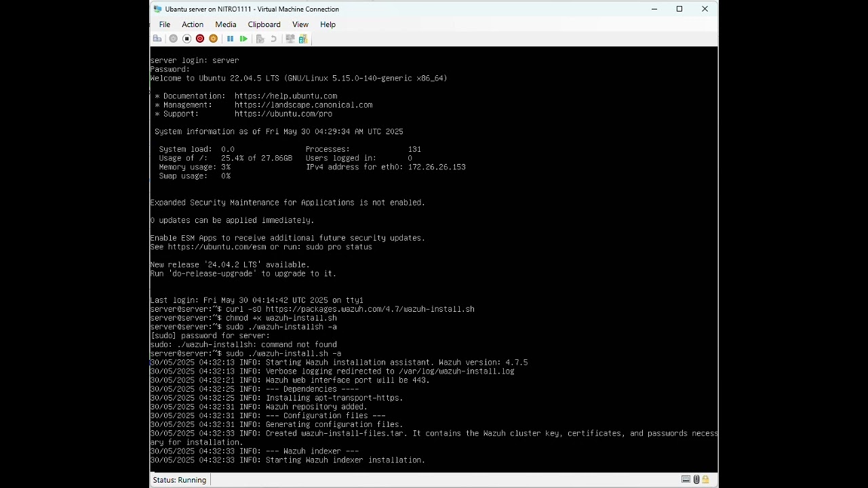Image resolution: width=868 pixels, height=488 pixels.
Task: Reset the VM with the green play icon
Action: pos(243,39)
